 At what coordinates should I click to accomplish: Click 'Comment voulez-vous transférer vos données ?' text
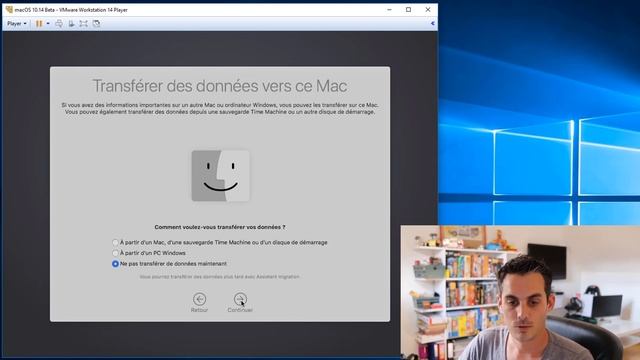(220, 227)
